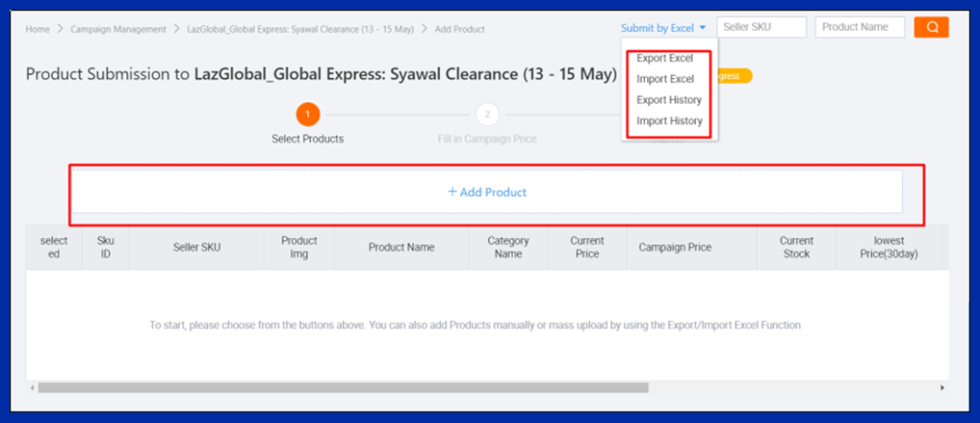Click the lowest Price(30day) column header
Viewport: 980px width, 423px height.
[888, 248]
